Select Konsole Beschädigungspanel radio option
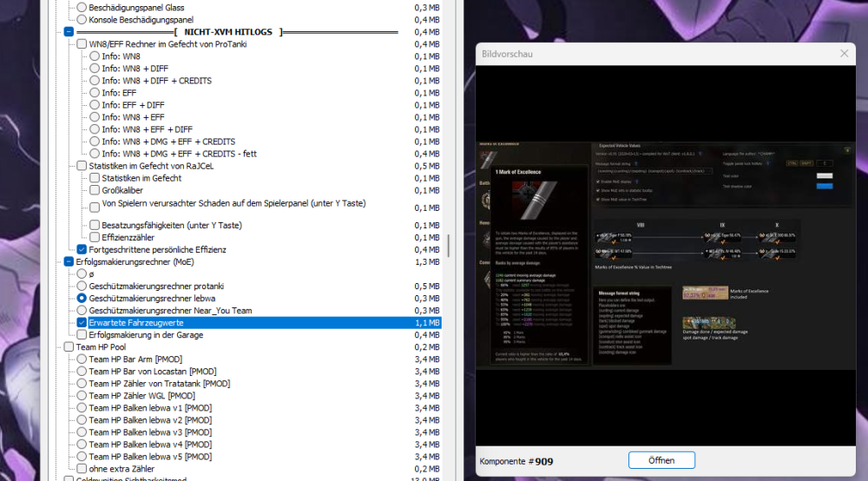 pyautogui.click(x=82, y=19)
